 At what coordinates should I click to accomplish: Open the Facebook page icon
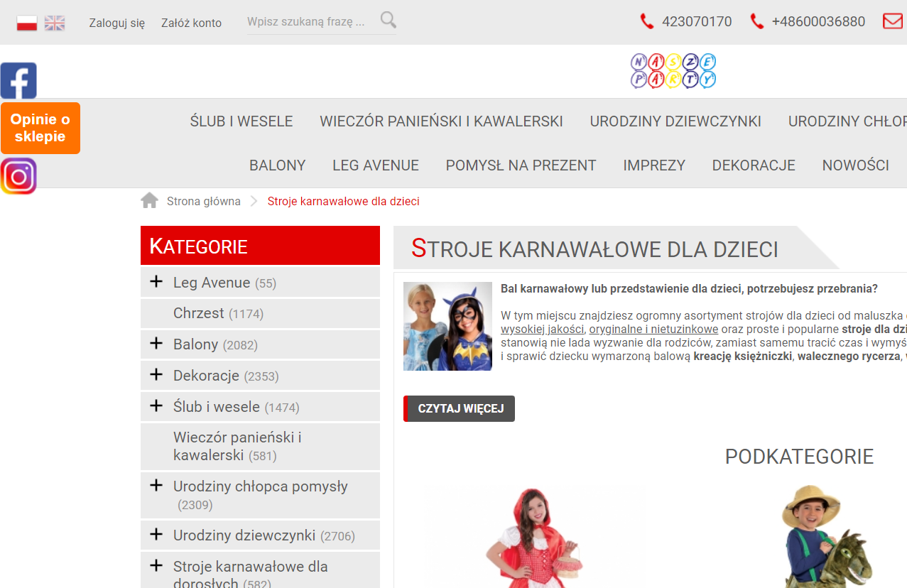click(x=18, y=80)
